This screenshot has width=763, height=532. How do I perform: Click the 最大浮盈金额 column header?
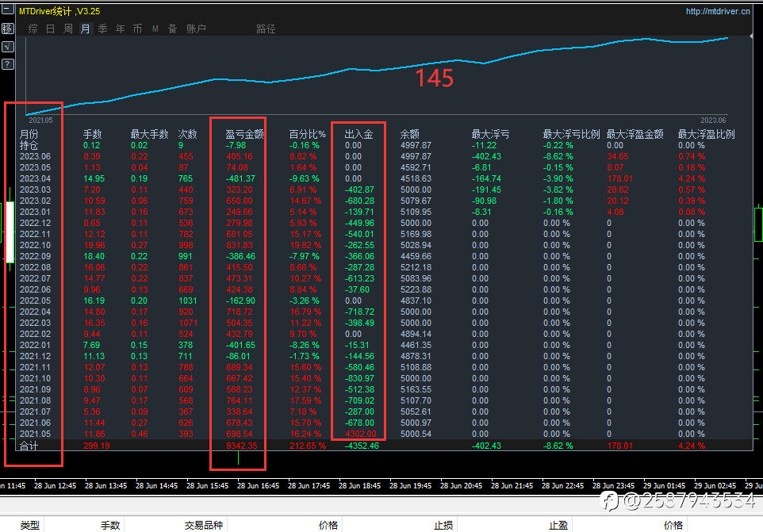(x=635, y=134)
